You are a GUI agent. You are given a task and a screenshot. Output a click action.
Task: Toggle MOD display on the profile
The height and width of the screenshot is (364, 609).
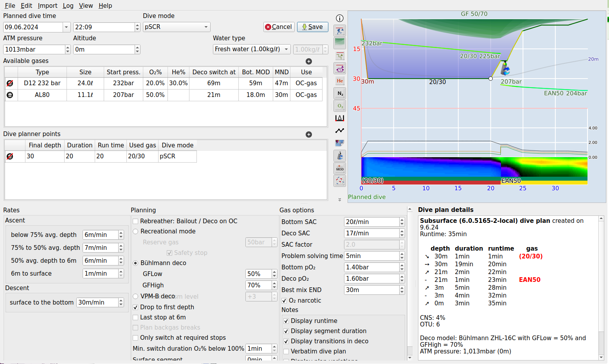339,168
